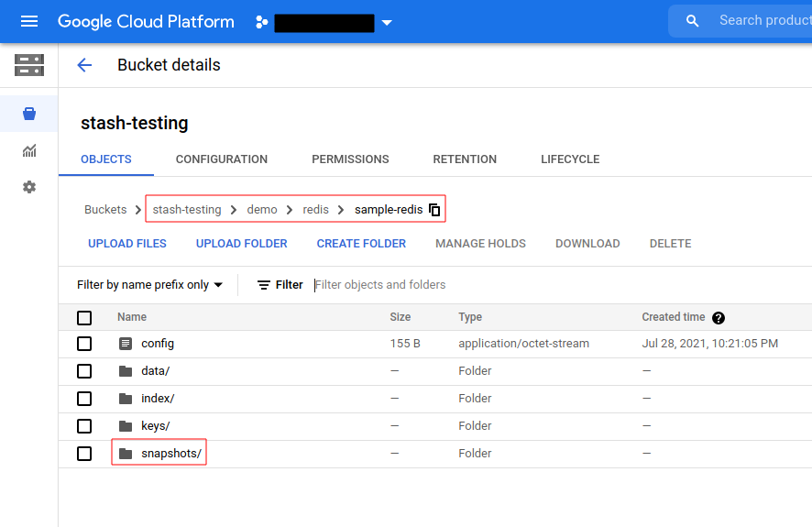
Task: Open the Filter by name prefix dropdown
Action: coord(150,285)
